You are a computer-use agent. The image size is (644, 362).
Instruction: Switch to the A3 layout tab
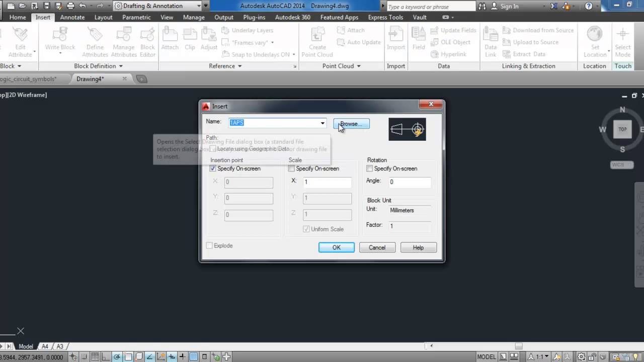[60, 346]
